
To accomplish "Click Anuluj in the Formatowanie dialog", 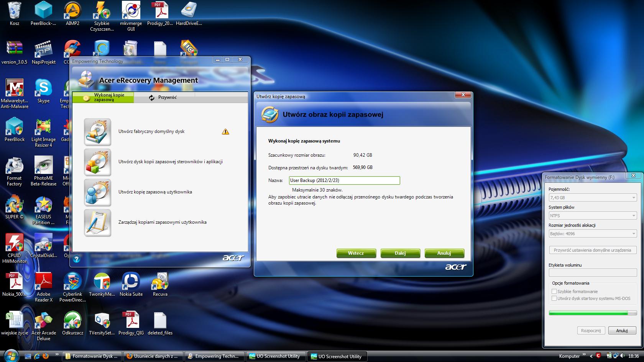I will click(622, 331).
